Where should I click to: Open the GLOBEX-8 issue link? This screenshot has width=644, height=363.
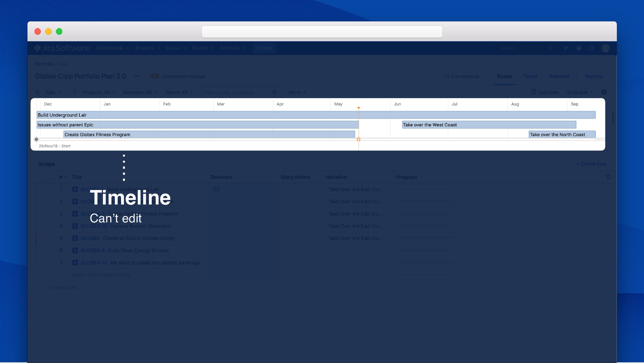[x=92, y=251]
